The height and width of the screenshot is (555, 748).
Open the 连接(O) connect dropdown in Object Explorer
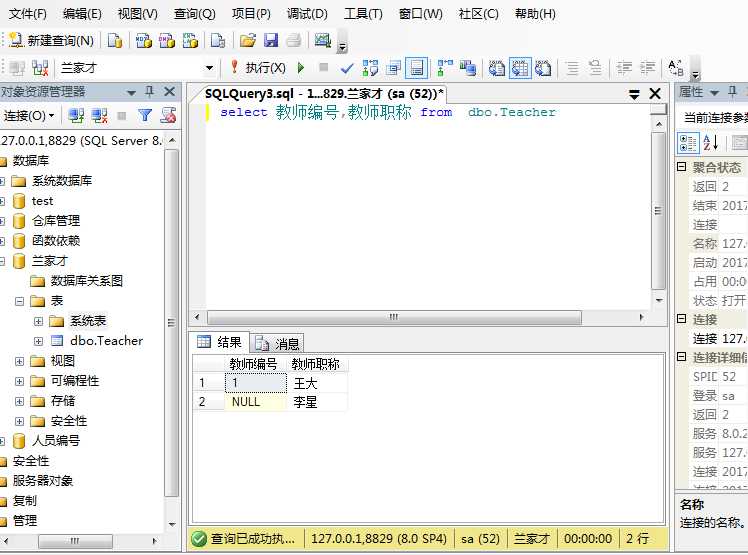(29, 115)
